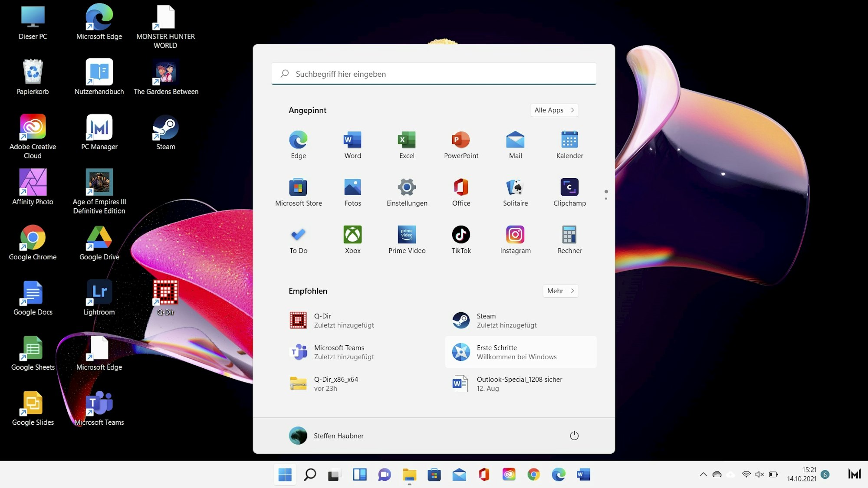Screen dimensions: 868x488
Task: Click the power button
Action: tap(574, 436)
